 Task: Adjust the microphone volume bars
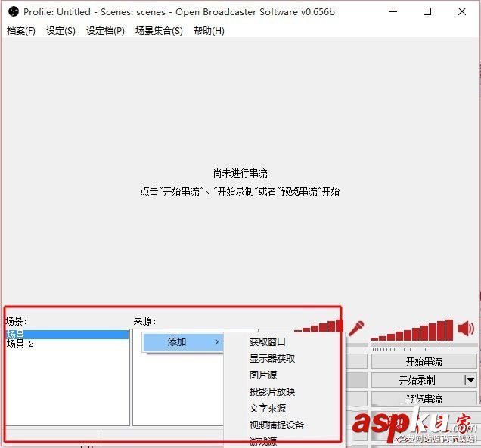coord(318,326)
